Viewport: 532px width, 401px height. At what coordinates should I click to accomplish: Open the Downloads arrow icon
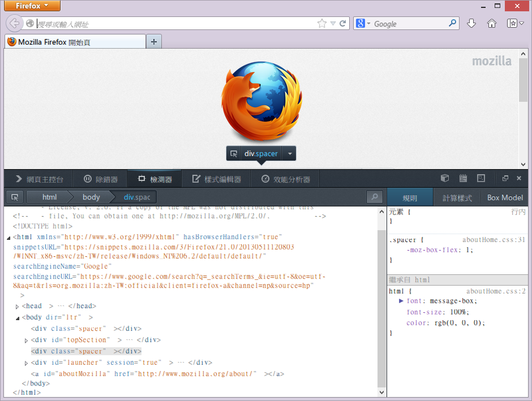pyautogui.click(x=471, y=24)
